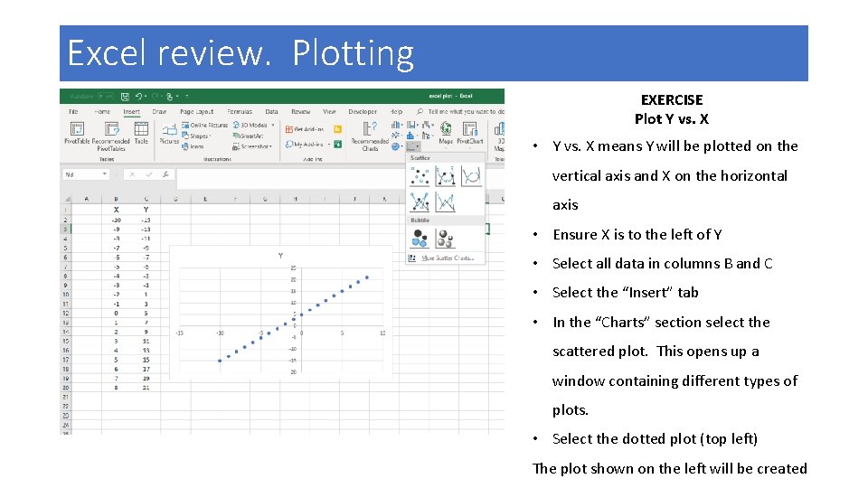Click the Insert Function fx button

[x=165, y=174]
